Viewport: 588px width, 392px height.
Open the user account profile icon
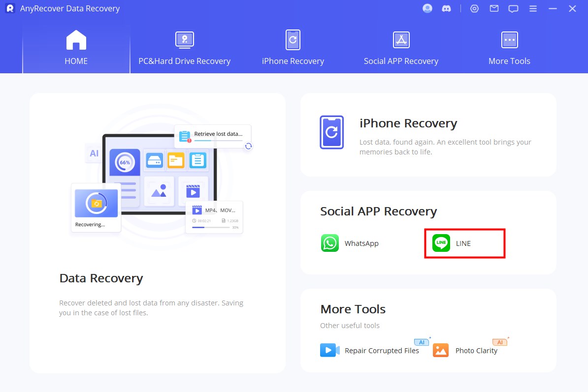click(x=427, y=8)
